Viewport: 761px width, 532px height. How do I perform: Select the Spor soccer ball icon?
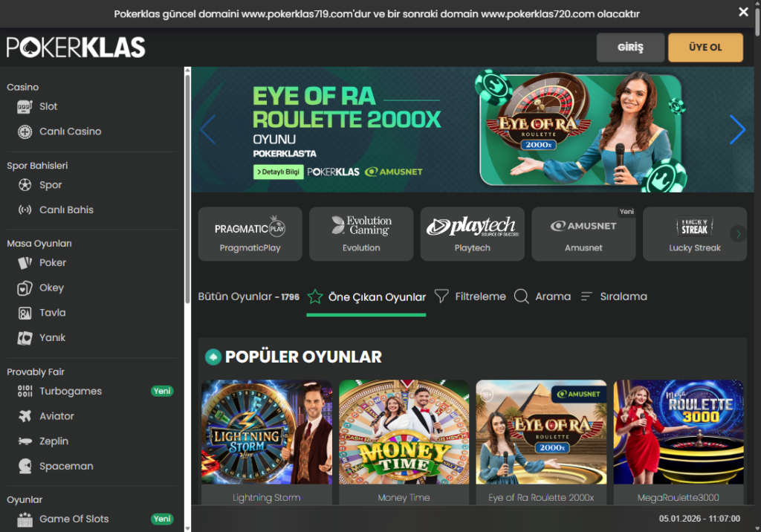click(25, 185)
